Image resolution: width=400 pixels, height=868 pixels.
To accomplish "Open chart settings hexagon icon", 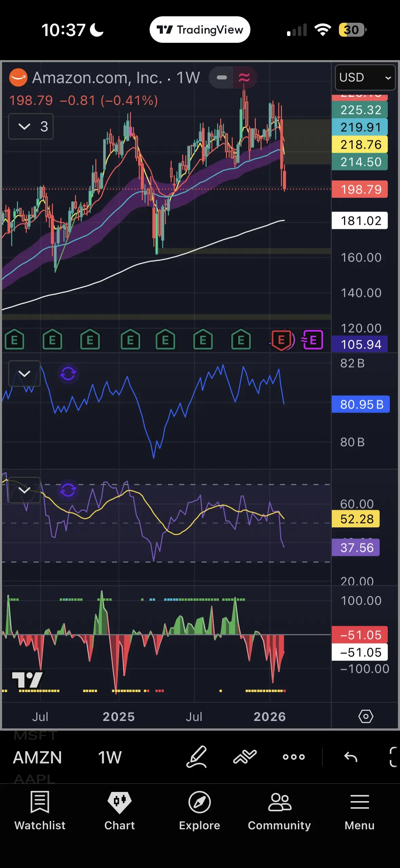I will [x=366, y=717].
